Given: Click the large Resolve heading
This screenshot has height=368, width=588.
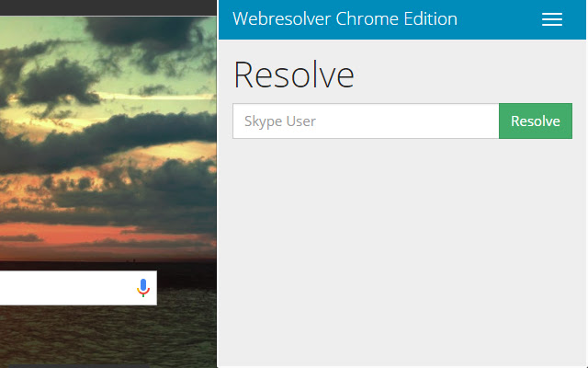Looking at the screenshot, I should tap(294, 75).
